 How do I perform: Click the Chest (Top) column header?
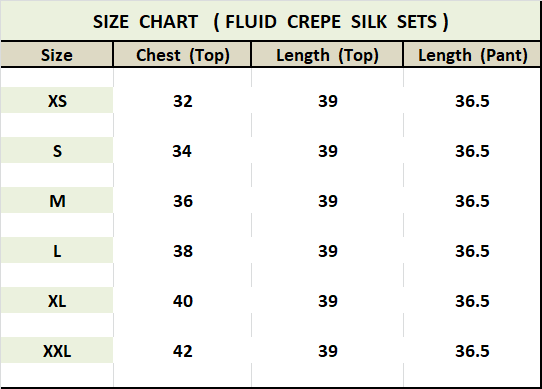(182, 55)
